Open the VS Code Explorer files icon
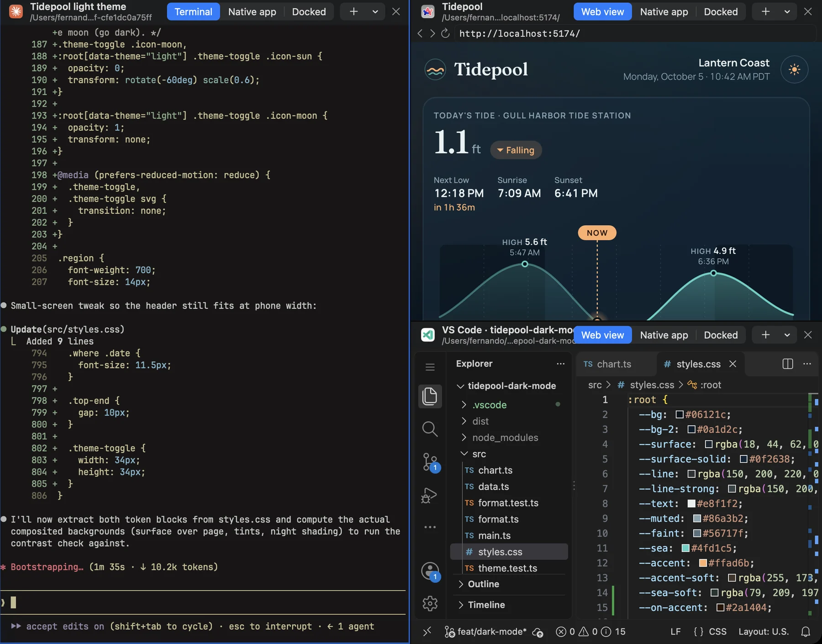Screen dimensions: 822x644 click(430, 396)
